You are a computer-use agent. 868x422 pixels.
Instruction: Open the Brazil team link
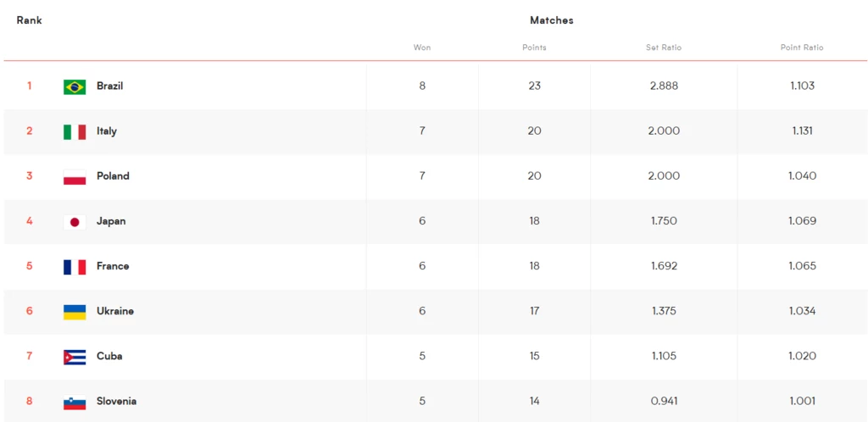(x=109, y=86)
